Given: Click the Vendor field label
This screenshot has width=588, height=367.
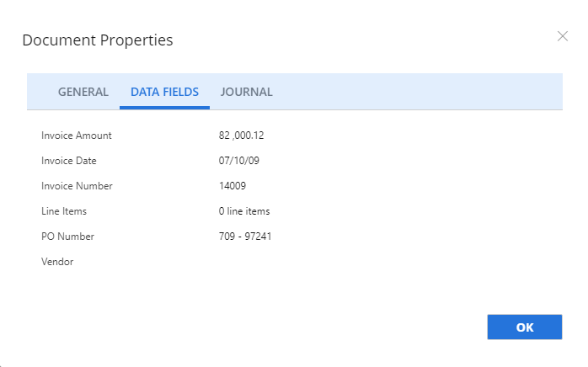Looking at the screenshot, I should pyautogui.click(x=57, y=262).
